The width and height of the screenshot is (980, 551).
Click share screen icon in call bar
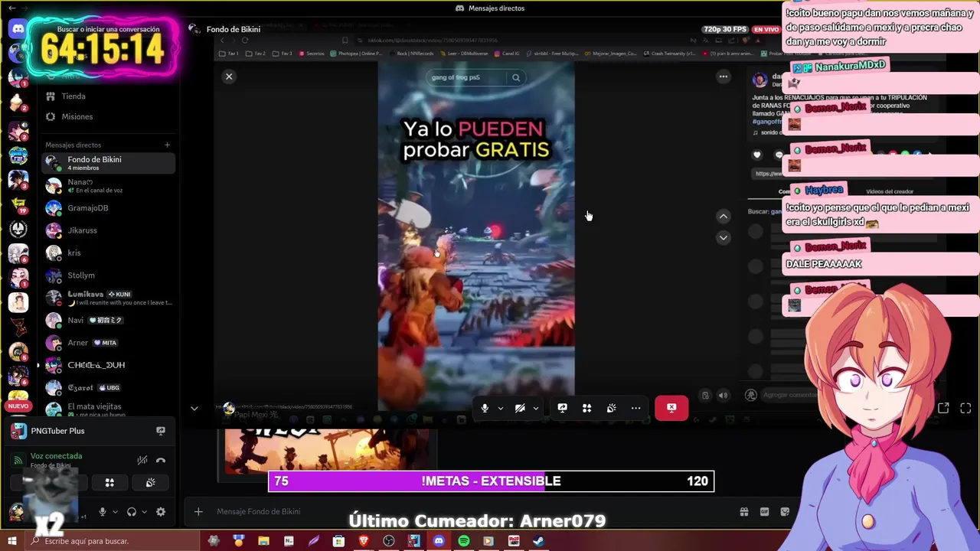point(563,409)
